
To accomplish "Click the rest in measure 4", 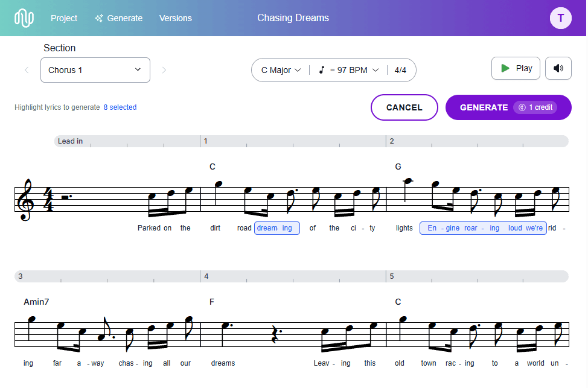I will [x=276, y=334].
